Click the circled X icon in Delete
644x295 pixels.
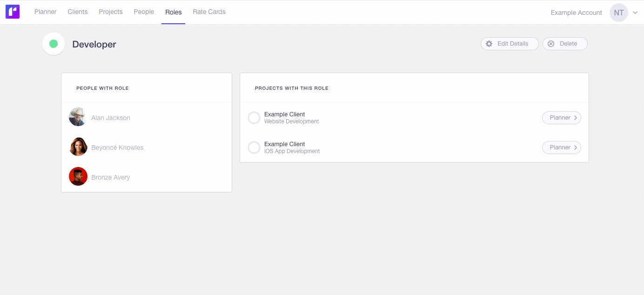[551, 44]
